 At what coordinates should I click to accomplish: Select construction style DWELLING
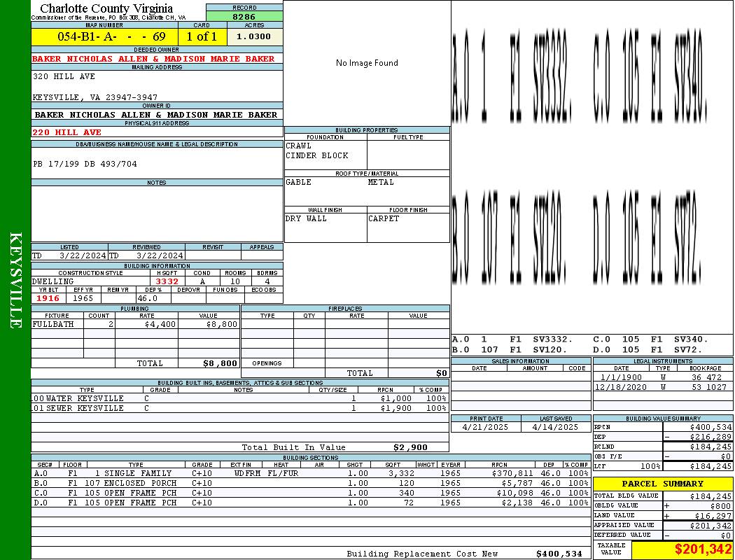tap(53, 281)
